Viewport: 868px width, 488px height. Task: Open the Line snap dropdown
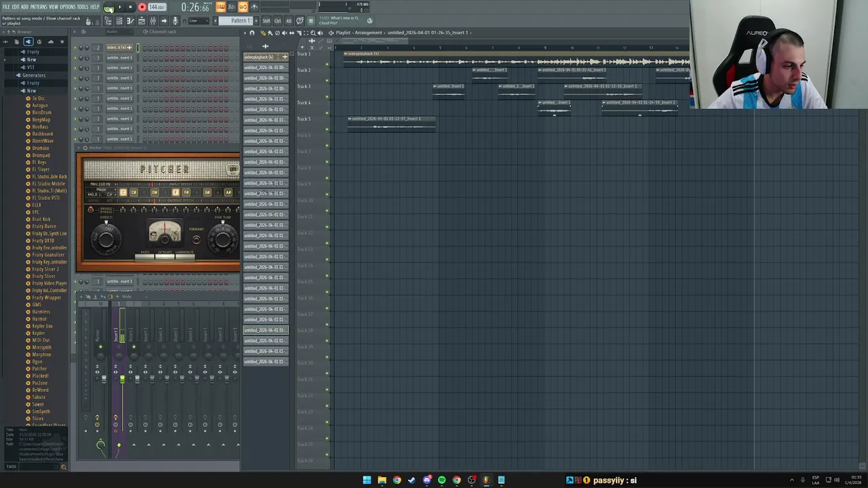(x=198, y=21)
